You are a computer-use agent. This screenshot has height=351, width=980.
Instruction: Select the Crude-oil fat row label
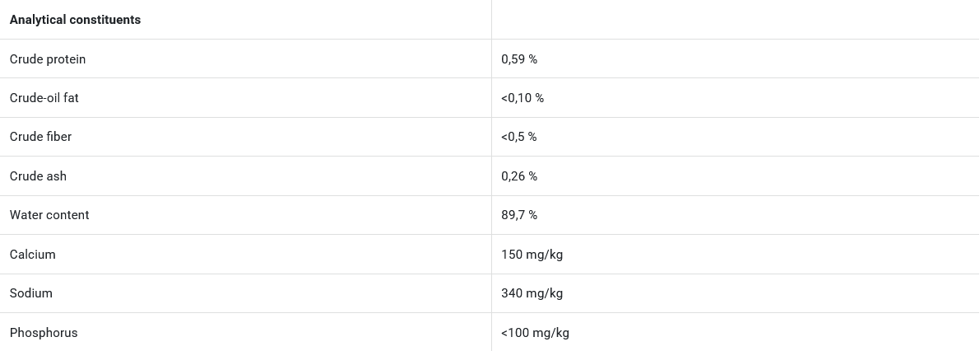click(44, 98)
